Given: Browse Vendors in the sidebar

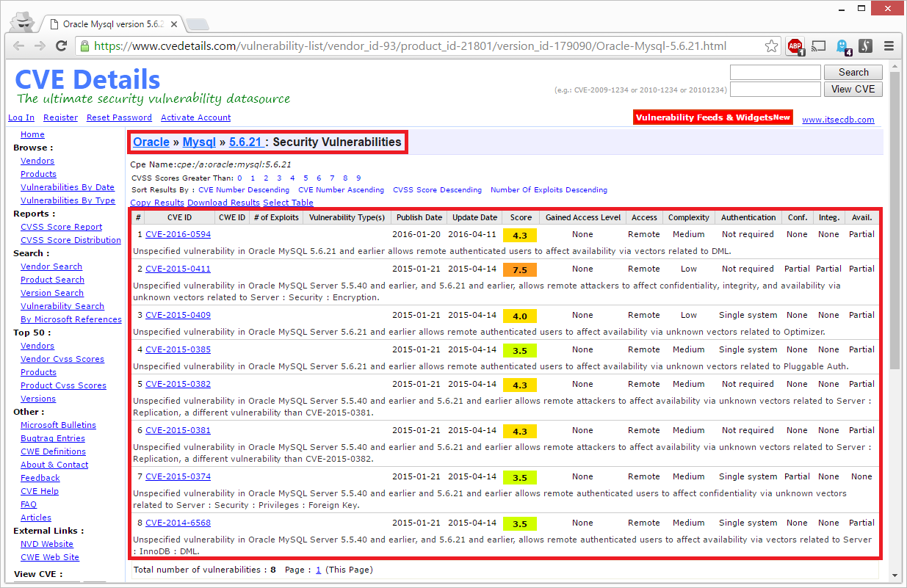Looking at the screenshot, I should 37,161.
